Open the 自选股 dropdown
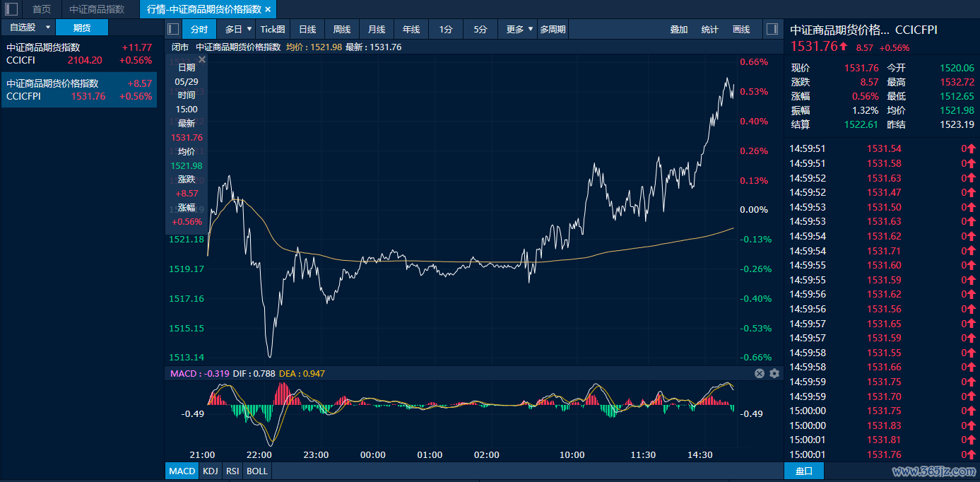 pos(28,28)
